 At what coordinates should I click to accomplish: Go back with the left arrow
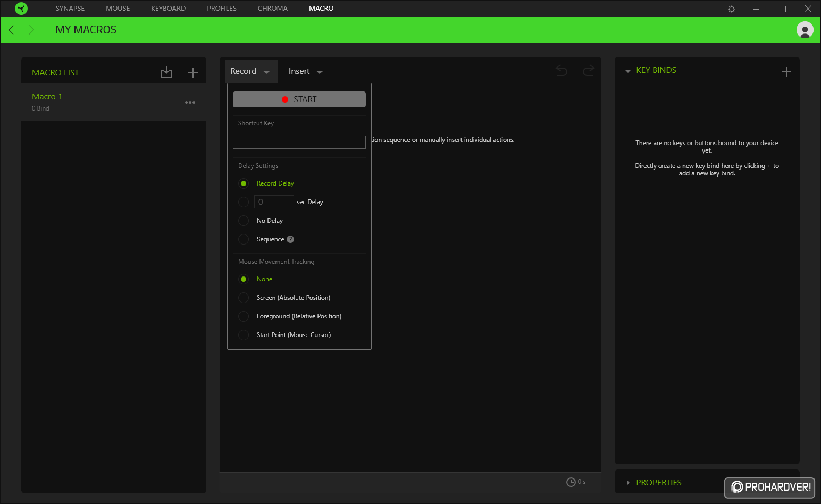(11, 30)
